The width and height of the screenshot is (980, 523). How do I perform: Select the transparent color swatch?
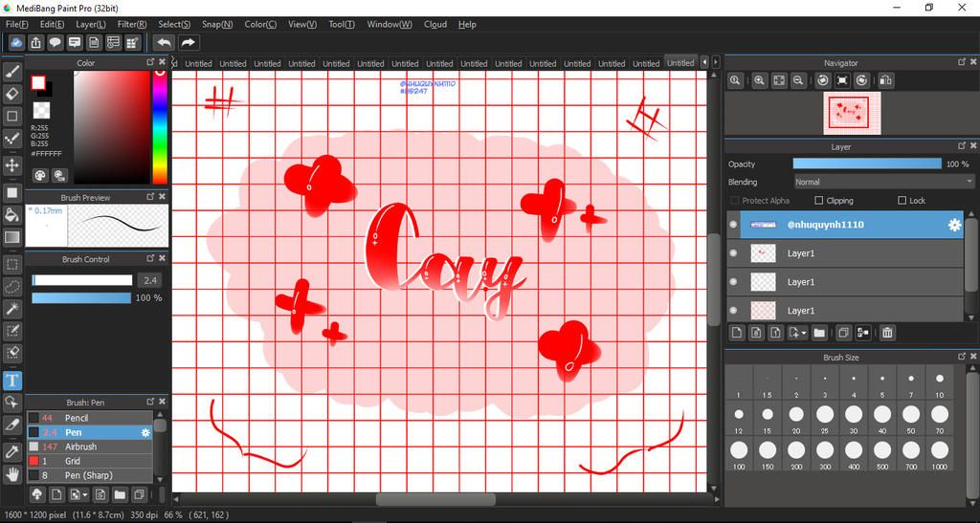[x=42, y=111]
